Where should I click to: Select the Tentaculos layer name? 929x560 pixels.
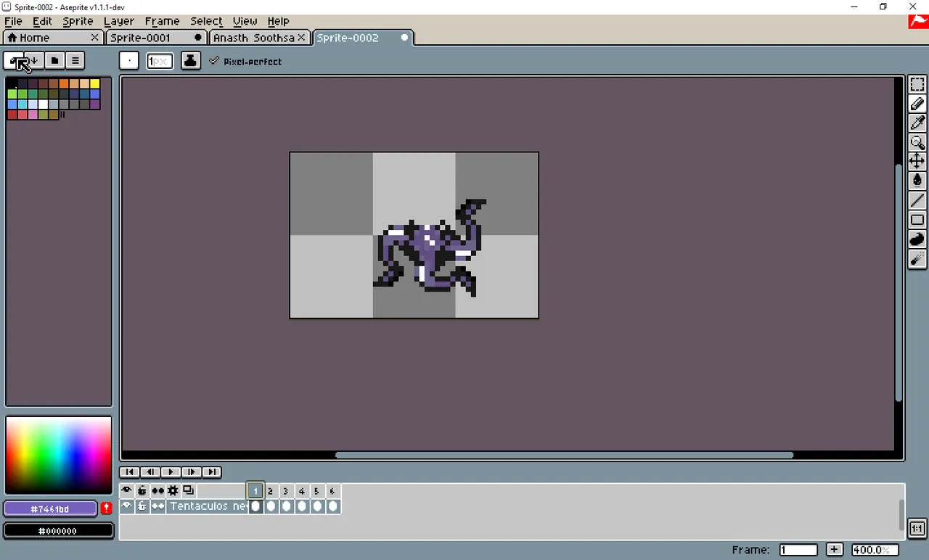coord(208,506)
